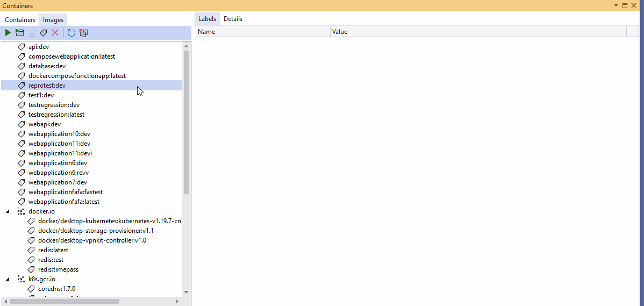Click the Prune images toolbar icon
644x306 pixels.
pos(83,33)
